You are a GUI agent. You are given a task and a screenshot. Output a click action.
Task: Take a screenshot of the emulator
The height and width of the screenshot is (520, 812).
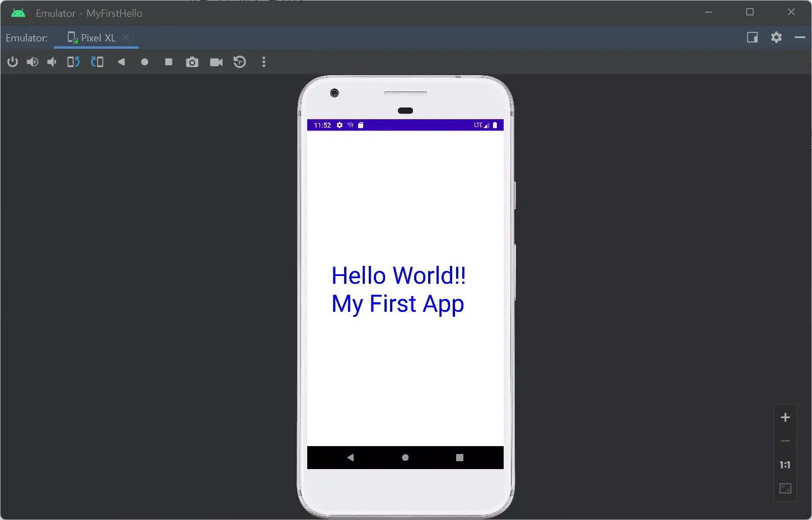[192, 62]
